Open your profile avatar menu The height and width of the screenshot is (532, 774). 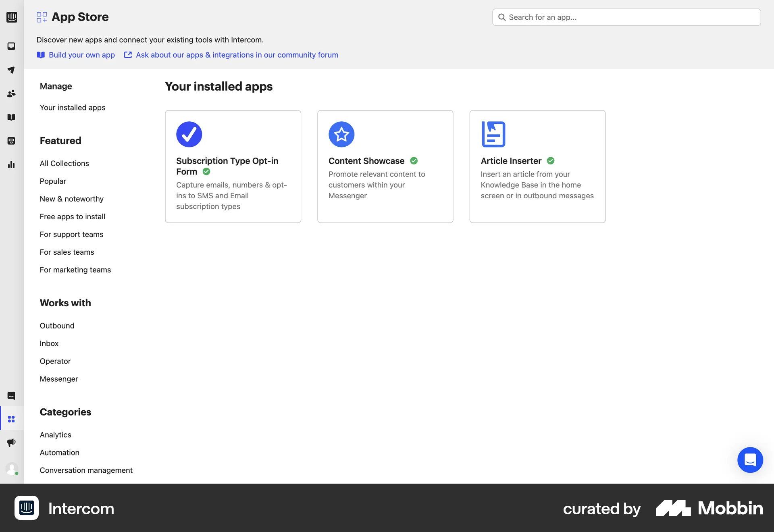[x=12, y=469]
